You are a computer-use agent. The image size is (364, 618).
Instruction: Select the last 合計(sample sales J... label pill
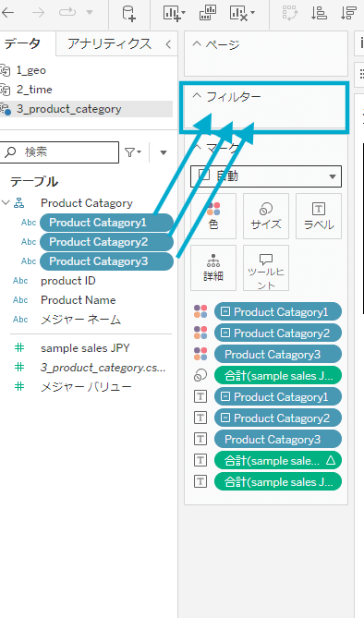click(x=278, y=482)
